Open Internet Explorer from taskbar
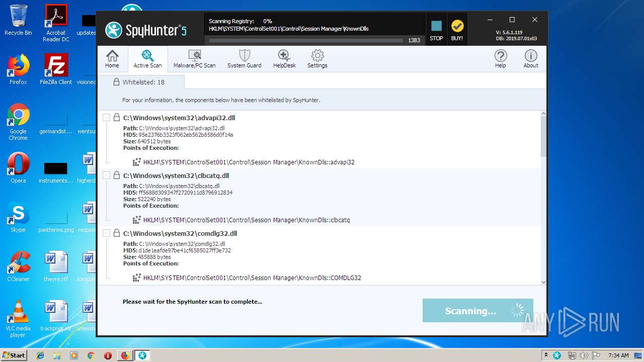The image size is (644, 362). pos(40,355)
